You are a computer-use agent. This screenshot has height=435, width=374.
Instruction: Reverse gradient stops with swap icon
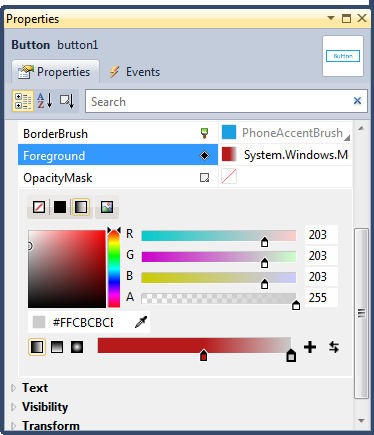[x=334, y=347]
